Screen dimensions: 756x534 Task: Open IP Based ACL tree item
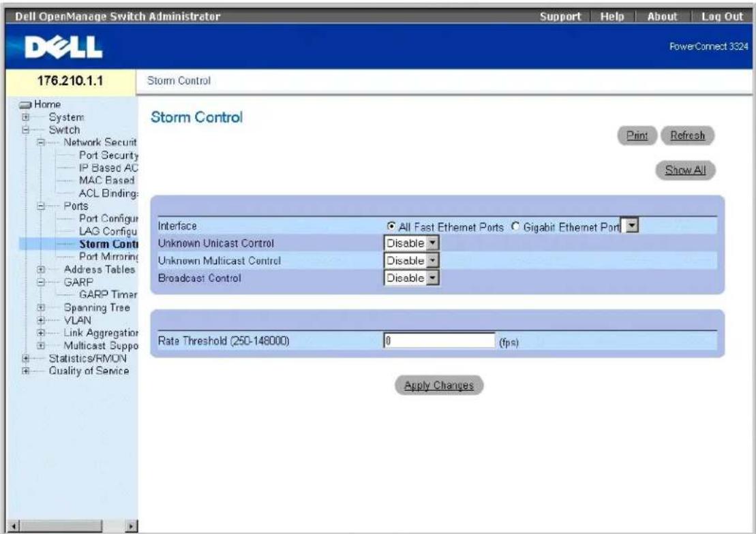[108, 168]
